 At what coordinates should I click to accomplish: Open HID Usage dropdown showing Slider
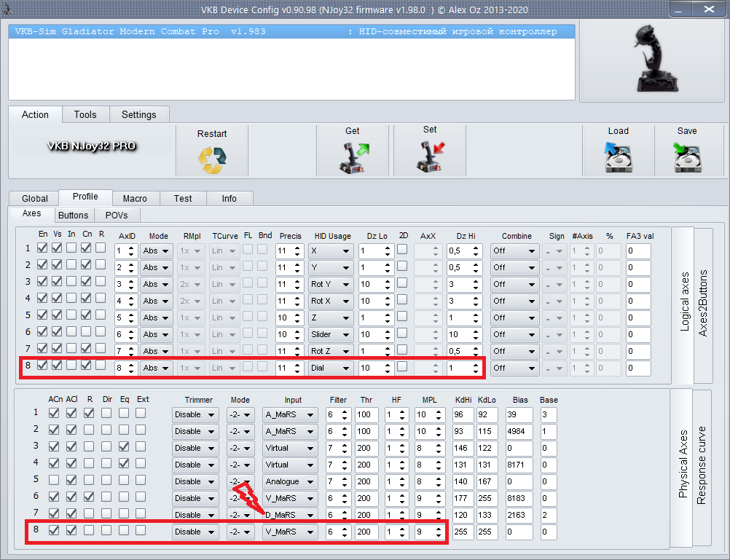click(331, 335)
